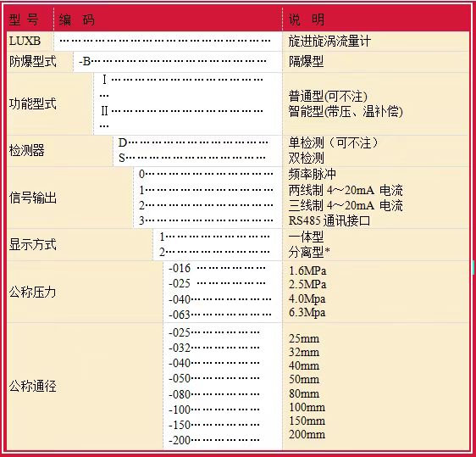This screenshot has width=476, height=457.
Task: Click the 公称通径 row label
Action: click(x=33, y=386)
